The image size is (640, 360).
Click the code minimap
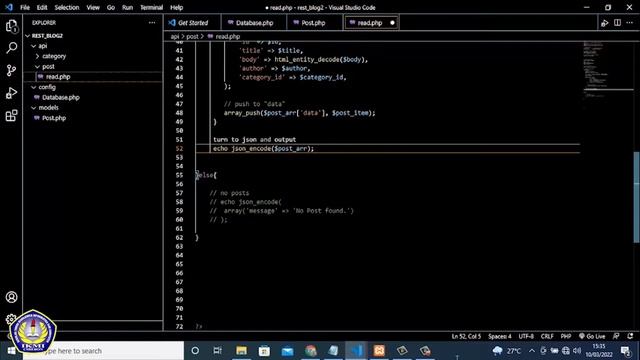coord(607,69)
